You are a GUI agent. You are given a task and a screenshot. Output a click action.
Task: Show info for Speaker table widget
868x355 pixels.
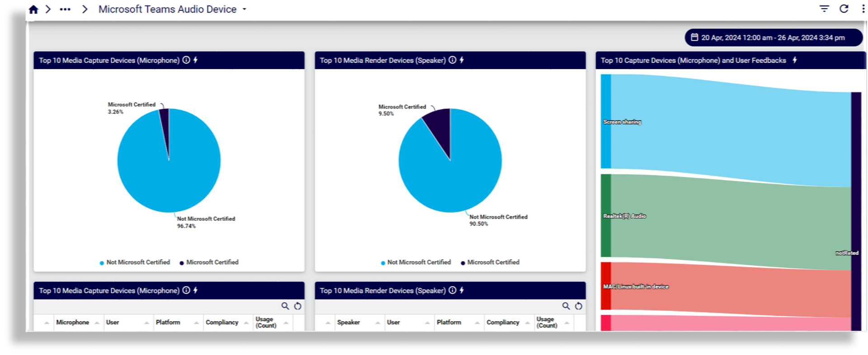[452, 290]
